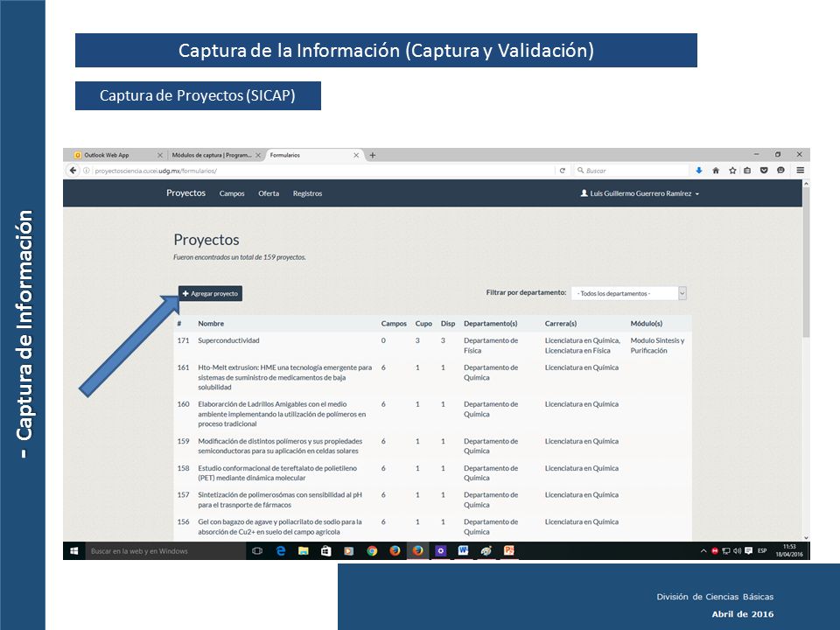Click Departamento de Física in row 171
This screenshot has width=840, height=630.
(x=491, y=346)
